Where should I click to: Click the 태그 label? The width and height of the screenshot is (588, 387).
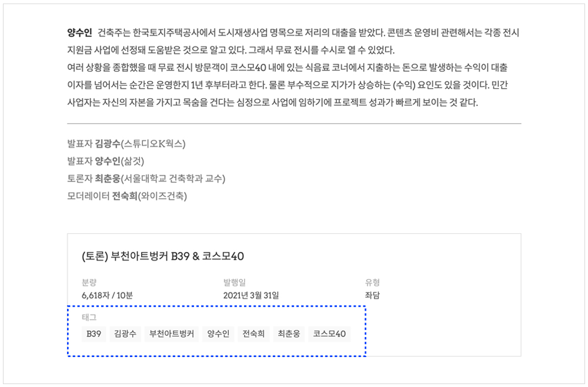[89, 318]
